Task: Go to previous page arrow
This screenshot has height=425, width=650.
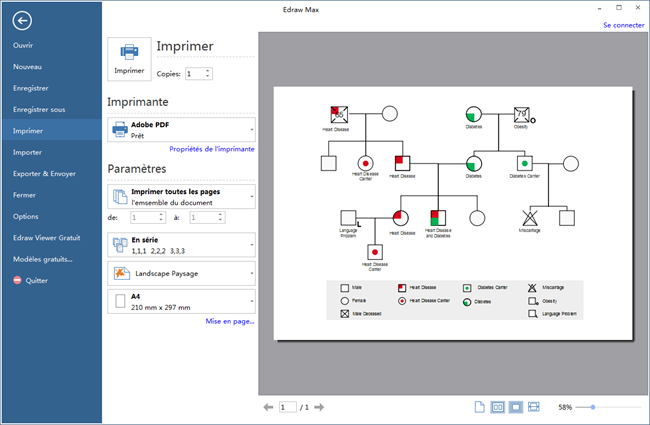Action: [268, 407]
